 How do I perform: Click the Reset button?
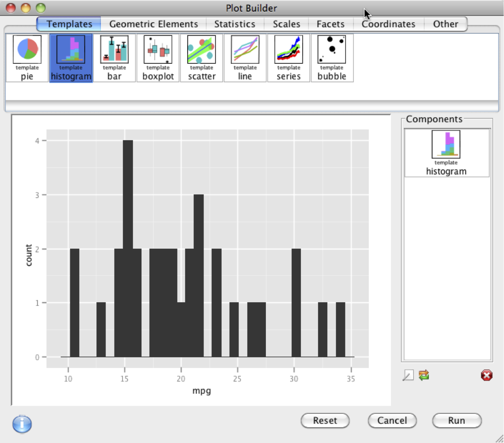tap(325, 421)
